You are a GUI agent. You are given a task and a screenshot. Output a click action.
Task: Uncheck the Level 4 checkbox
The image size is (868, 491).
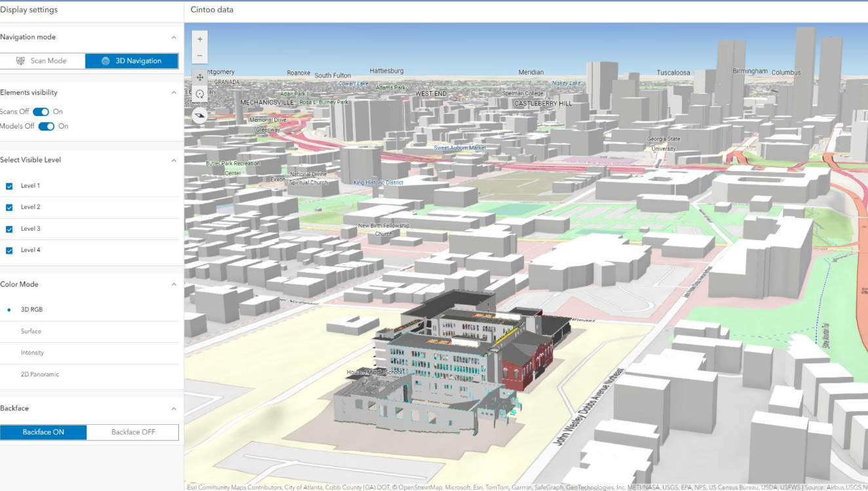click(9, 250)
